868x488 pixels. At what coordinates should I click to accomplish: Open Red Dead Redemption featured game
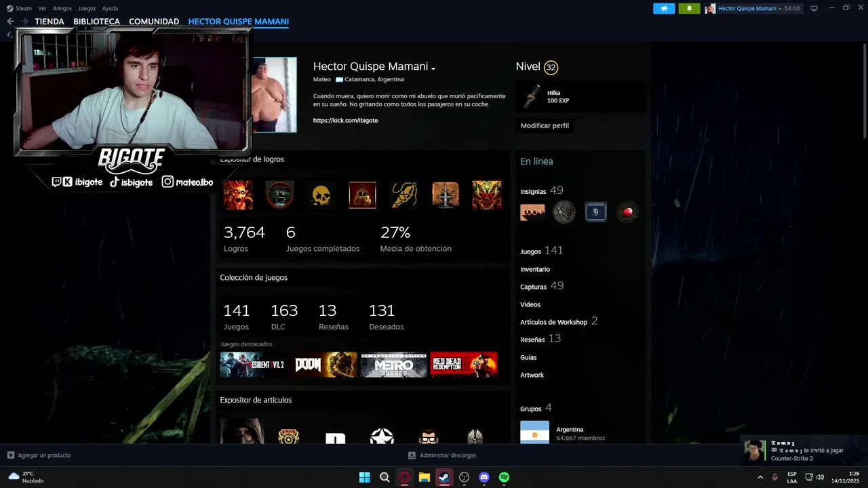pyautogui.click(x=464, y=365)
